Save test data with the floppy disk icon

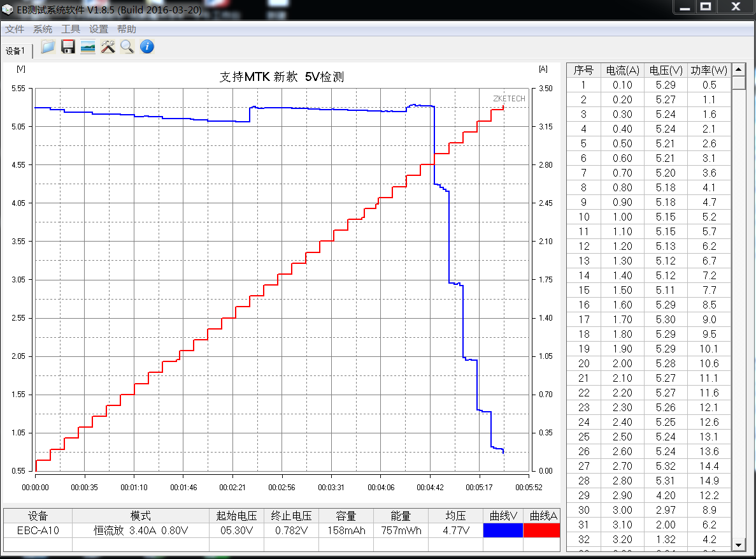[x=68, y=47]
